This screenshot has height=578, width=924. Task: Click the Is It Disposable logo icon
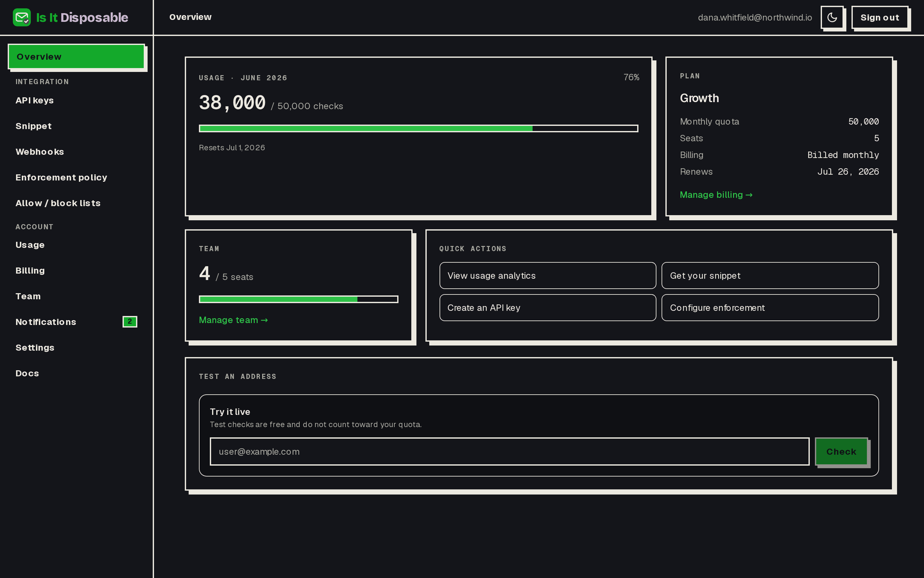[22, 18]
